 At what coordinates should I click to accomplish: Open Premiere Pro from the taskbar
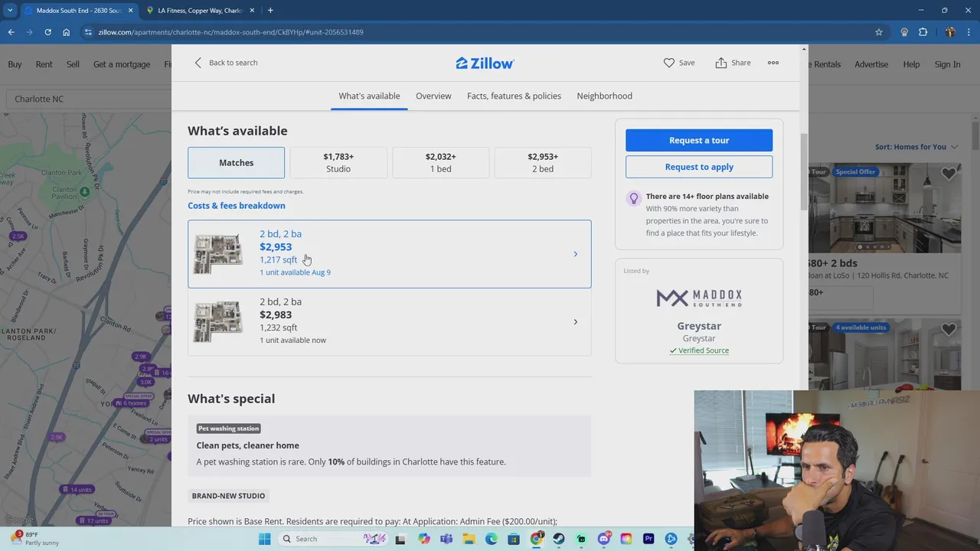[648, 539]
